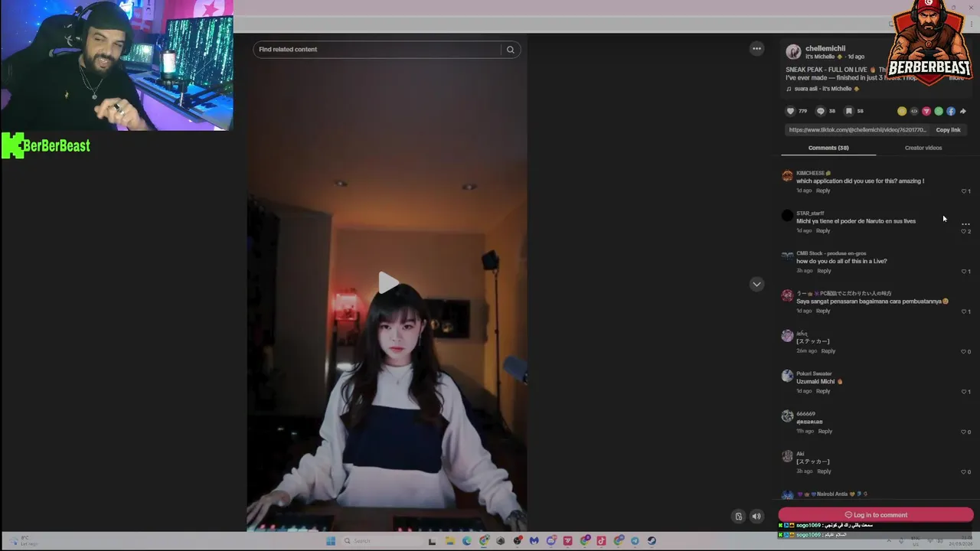
Task: Like the 'Saya sangat penasaran' comment
Action: (x=965, y=311)
